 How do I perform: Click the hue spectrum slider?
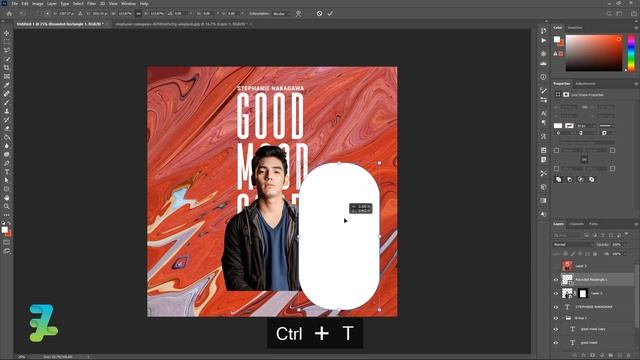coord(631,53)
